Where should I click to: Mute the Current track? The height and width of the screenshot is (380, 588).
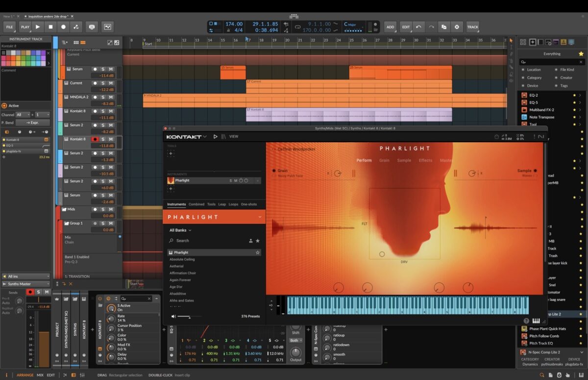pos(111,83)
